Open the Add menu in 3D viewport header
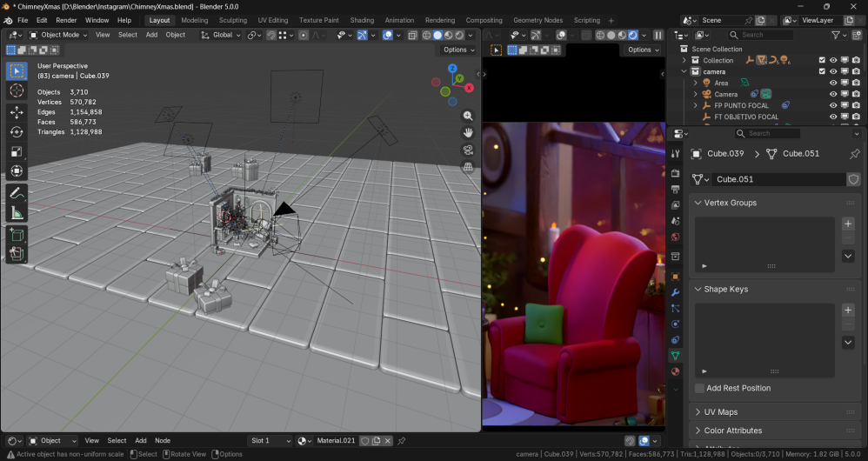The image size is (868, 461). tap(151, 35)
